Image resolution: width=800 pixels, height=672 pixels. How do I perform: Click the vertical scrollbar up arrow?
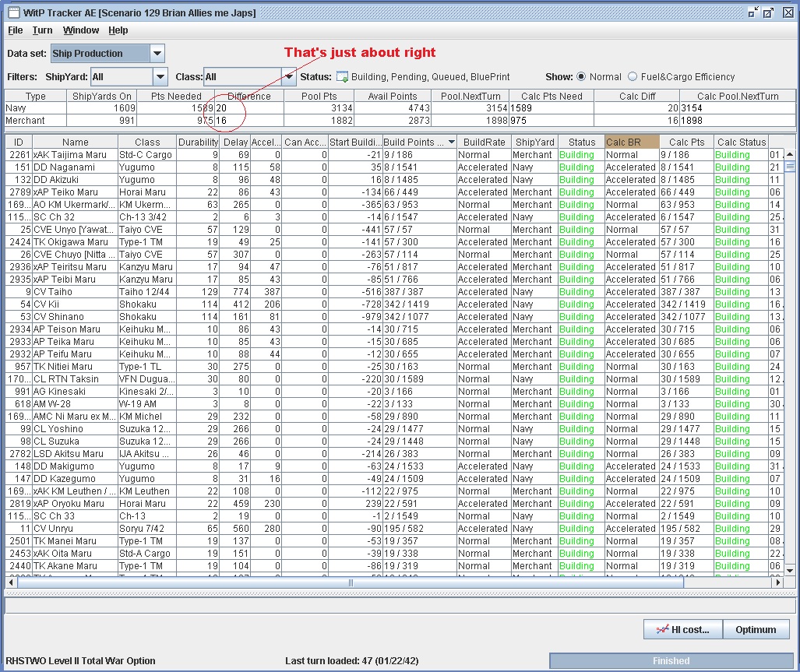pyautogui.click(x=790, y=154)
